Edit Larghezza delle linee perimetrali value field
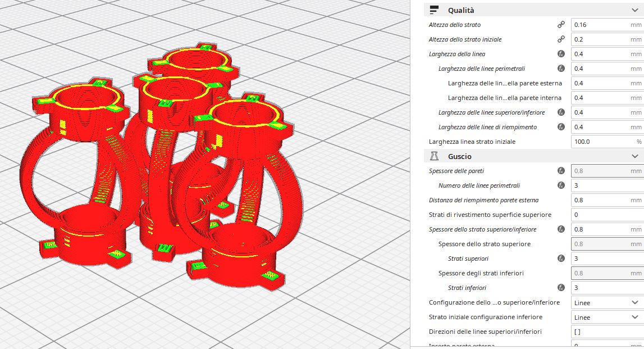This screenshot has height=349, width=644. (x=608, y=69)
